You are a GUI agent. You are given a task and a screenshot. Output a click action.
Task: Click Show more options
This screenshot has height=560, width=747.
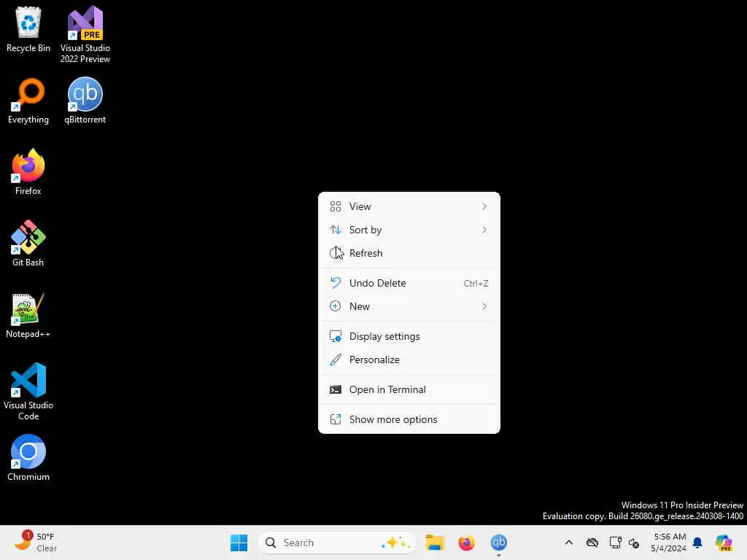coord(409,419)
